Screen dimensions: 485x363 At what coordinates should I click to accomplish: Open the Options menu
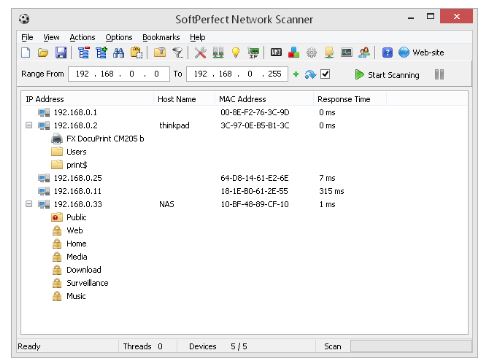(119, 37)
